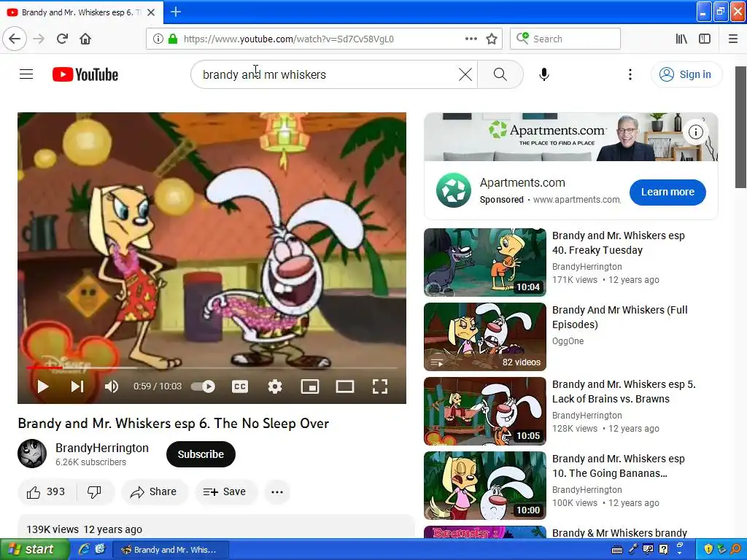Clear the YouTube search query
Screen dimensions: 747x560
[465, 74]
